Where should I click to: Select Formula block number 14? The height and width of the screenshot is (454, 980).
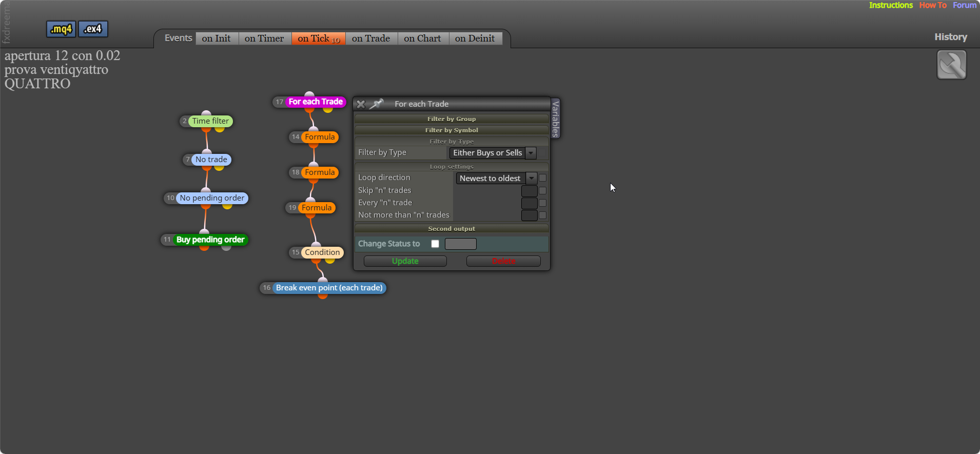[320, 137]
